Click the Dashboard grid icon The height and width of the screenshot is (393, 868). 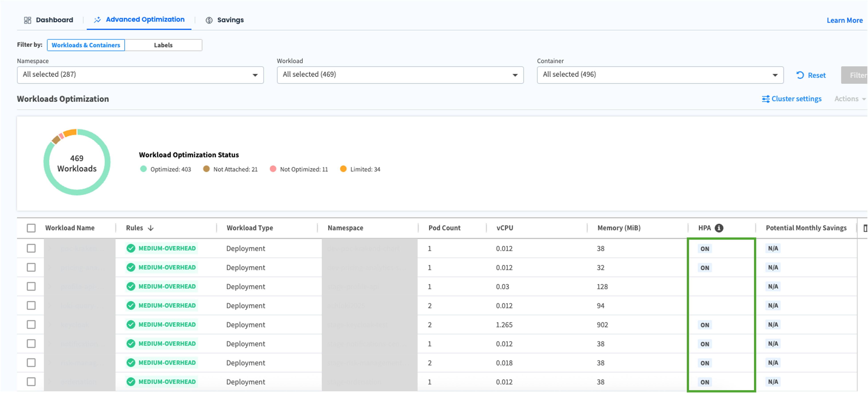tap(28, 20)
